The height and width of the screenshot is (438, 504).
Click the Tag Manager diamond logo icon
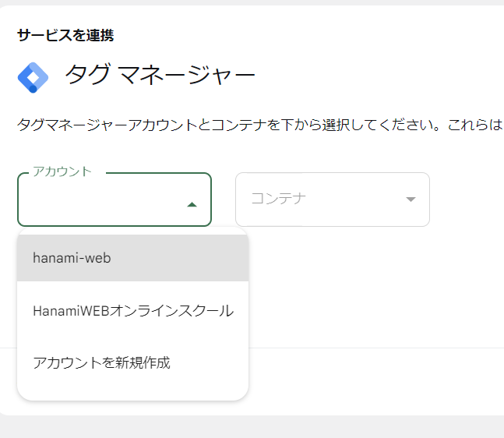point(33,77)
